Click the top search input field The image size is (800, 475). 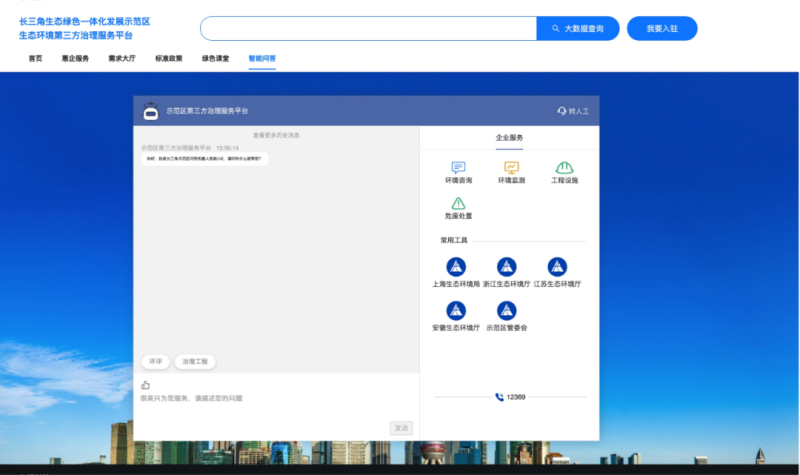368,29
